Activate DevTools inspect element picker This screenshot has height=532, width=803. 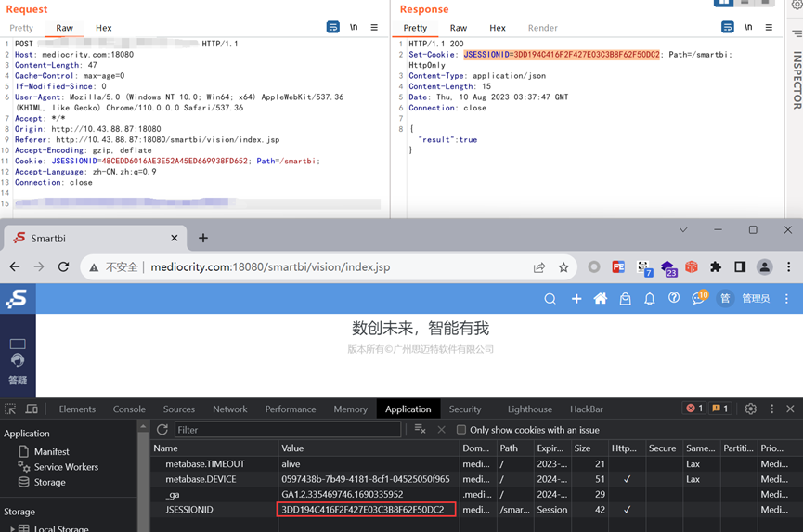point(10,409)
